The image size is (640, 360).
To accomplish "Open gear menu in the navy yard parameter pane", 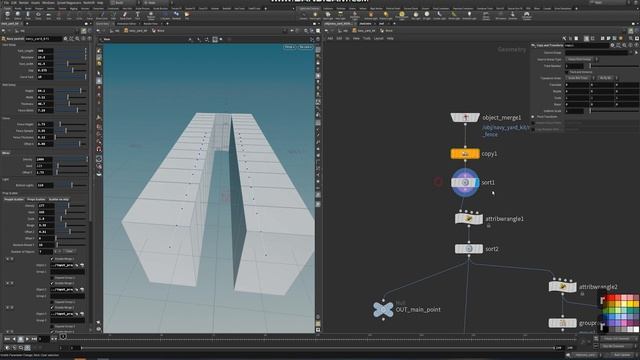I will click(x=65, y=39).
